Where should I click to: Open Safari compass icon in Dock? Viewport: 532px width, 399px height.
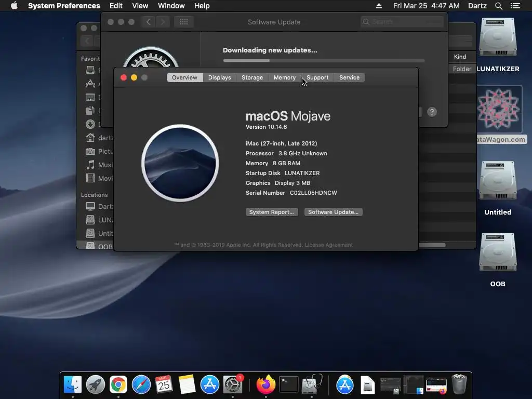(x=141, y=385)
